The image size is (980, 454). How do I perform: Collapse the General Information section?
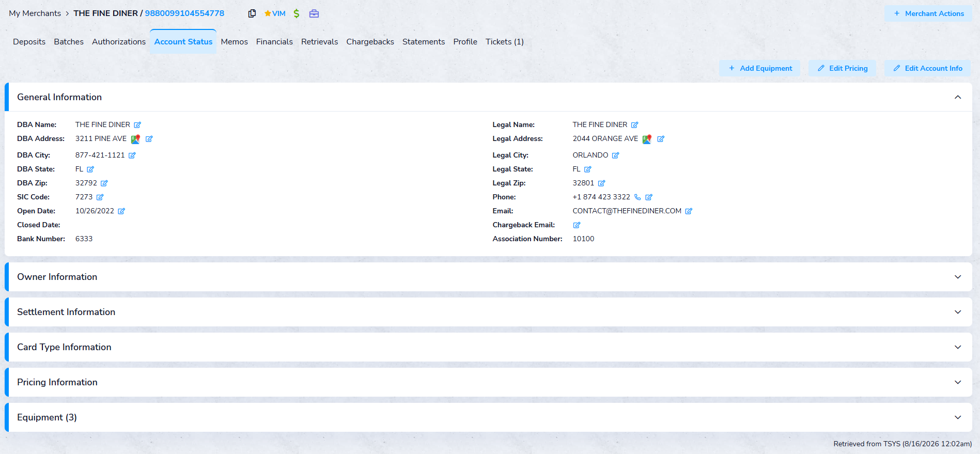point(958,97)
